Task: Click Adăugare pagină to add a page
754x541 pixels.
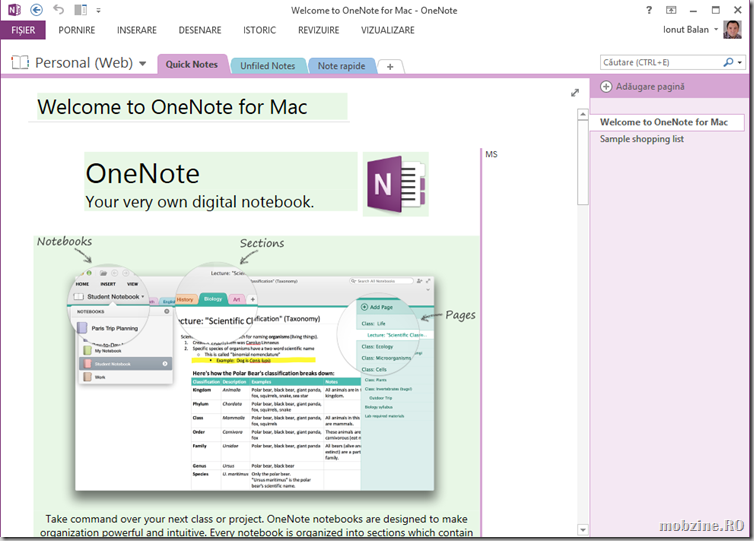Action: click(x=650, y=87)
